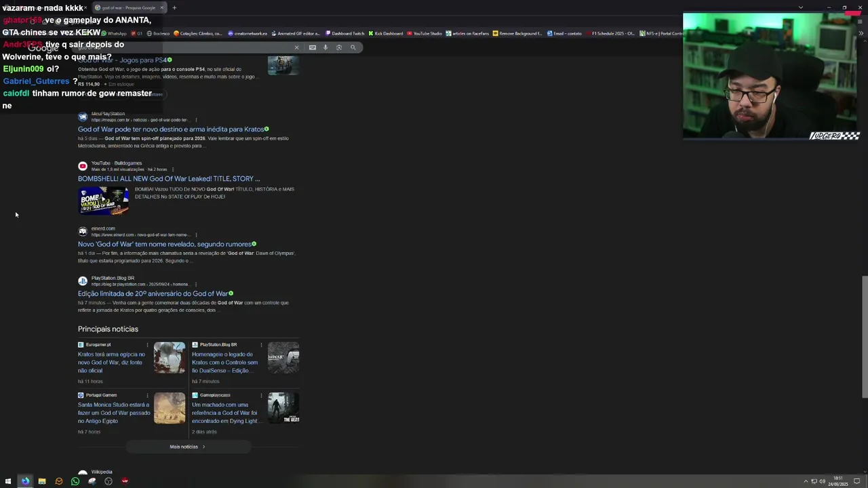Open options menu for the YouTube Bulldogames result
Screen dimensions: 868x488
tap(173, 169)
